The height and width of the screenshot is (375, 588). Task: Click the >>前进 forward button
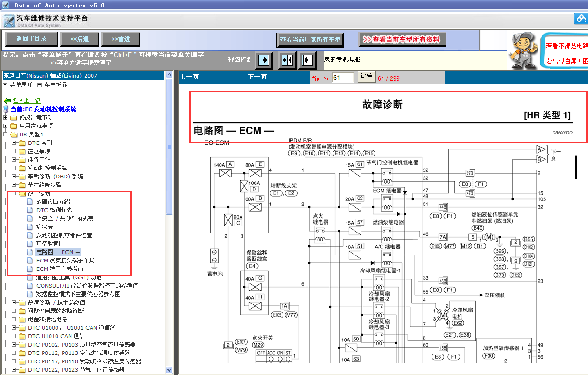[x=121, y=39]
